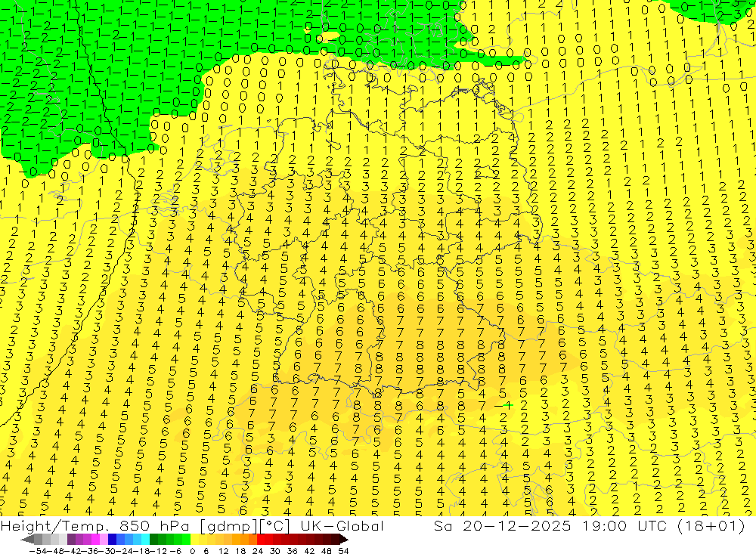This screenshot has width=756, height=554.
Task: Click the darkest green legend swatch
Action: coord(153,540)
